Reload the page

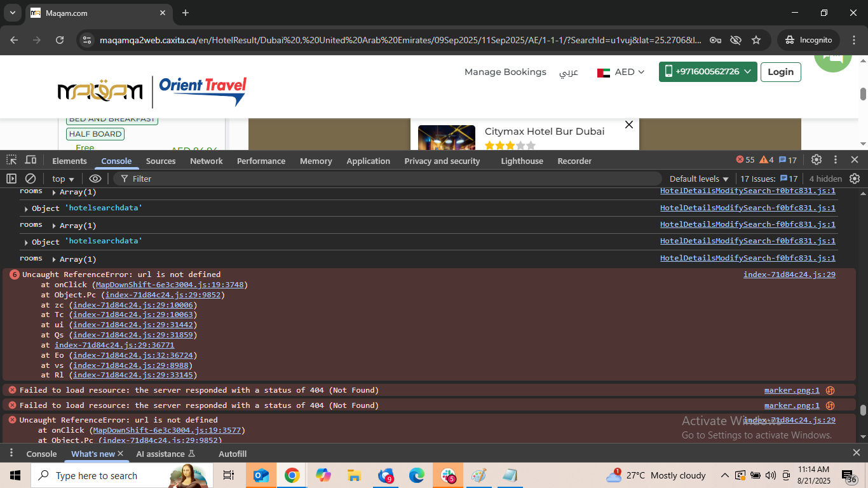(x=60, y=40)
